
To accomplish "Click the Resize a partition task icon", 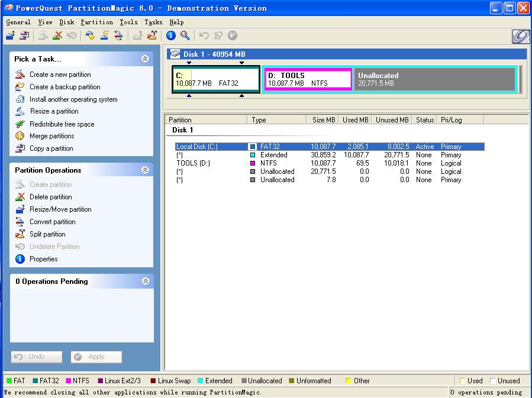I will [x=20, y=111].
